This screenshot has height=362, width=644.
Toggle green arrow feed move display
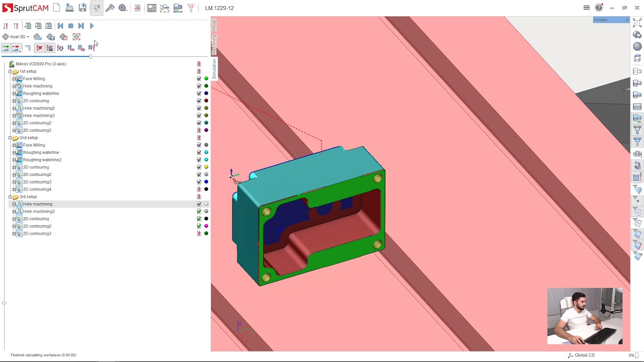pos(6,48)
